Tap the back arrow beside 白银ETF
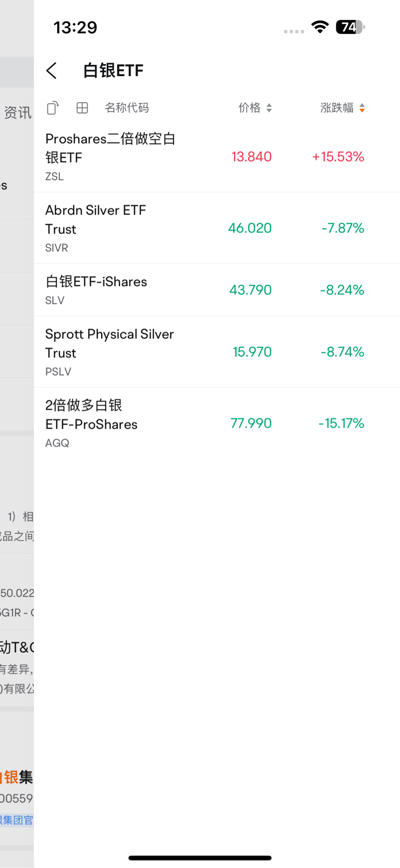 coord(51,70)
